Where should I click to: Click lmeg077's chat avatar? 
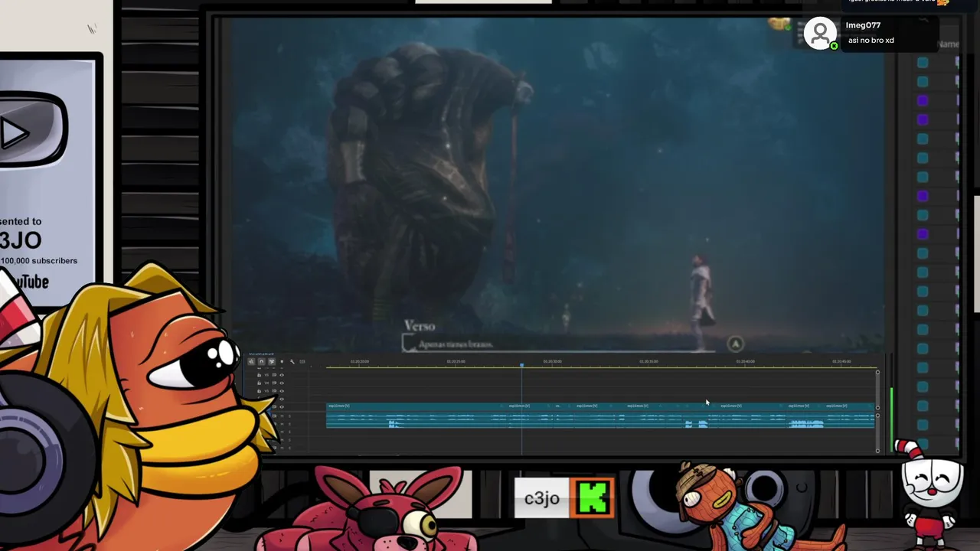pos(820,33)
